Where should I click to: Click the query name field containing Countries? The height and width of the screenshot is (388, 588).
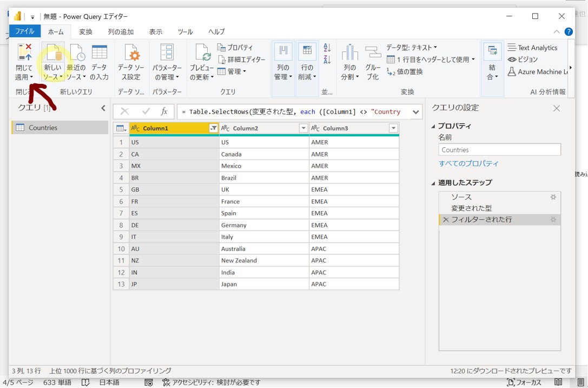pos(499,150)
